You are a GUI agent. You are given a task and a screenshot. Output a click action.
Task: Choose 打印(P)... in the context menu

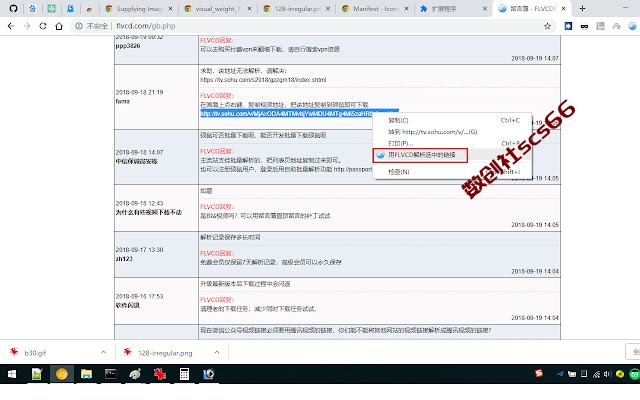(452, 143)
